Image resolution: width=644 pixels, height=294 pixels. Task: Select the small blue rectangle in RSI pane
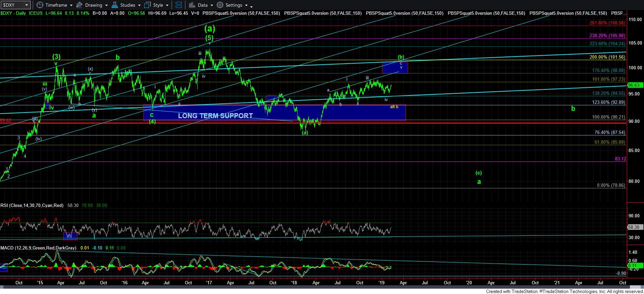click(70, 236)
